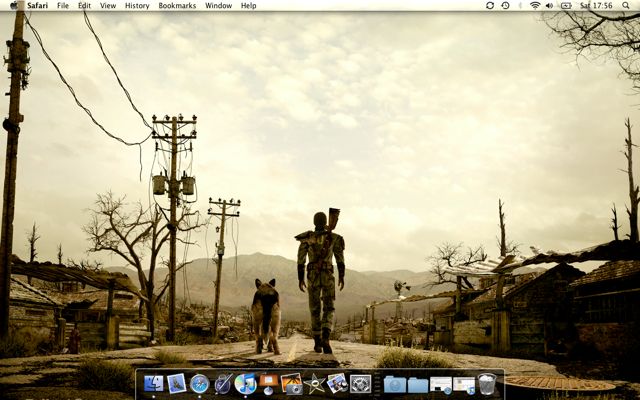Open the Wi-Fi status menu
Screen dimensions: 640x400
tap(535, 5)
